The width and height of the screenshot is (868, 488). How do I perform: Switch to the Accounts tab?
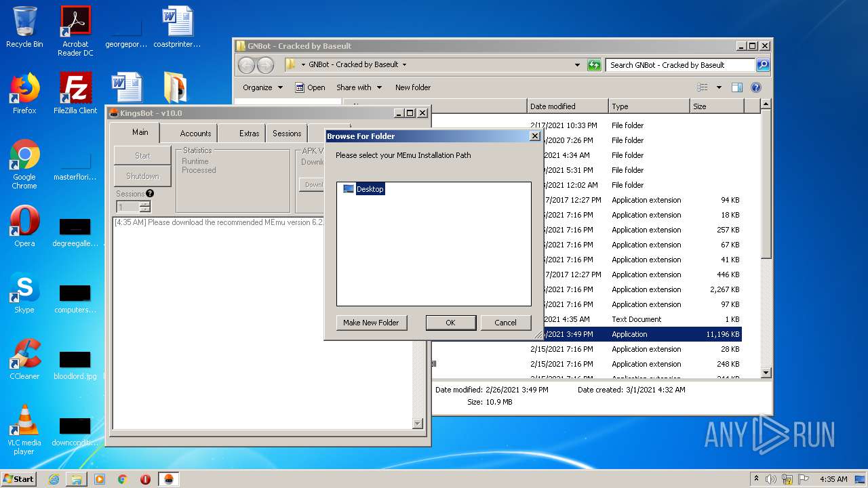coord(195,134)
